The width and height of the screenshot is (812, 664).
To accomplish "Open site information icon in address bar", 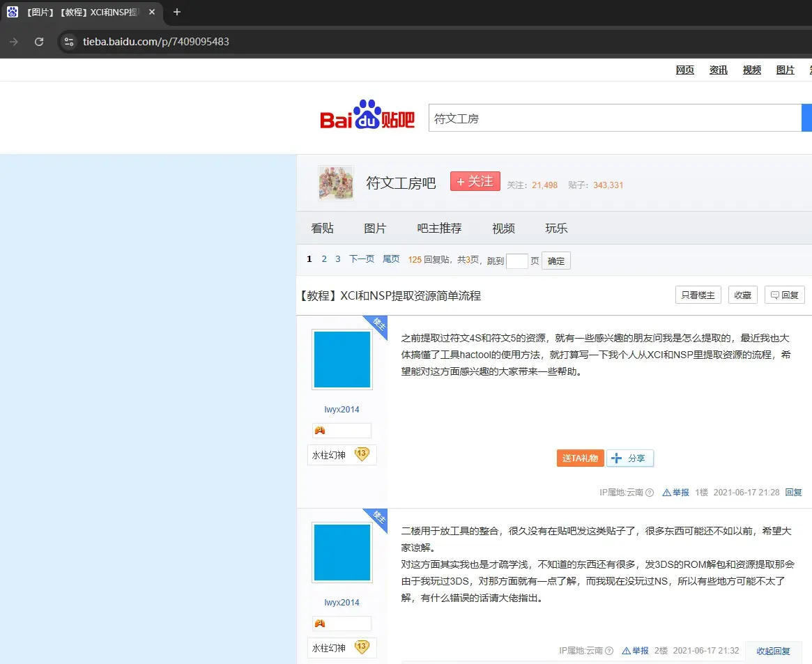I will click(x=69, y=42).
